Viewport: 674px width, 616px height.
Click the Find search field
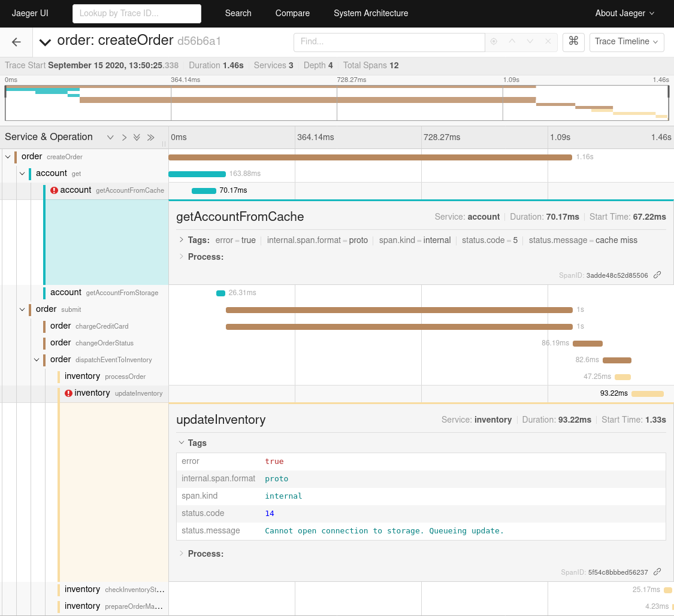(389, 42)
